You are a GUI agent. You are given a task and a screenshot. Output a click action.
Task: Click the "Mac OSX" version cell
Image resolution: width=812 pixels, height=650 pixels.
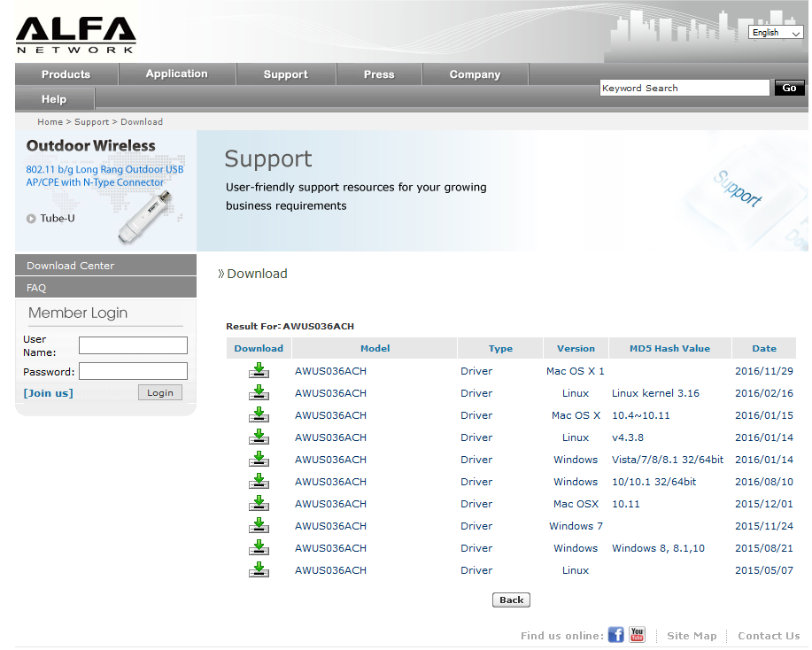click(576, 504)
